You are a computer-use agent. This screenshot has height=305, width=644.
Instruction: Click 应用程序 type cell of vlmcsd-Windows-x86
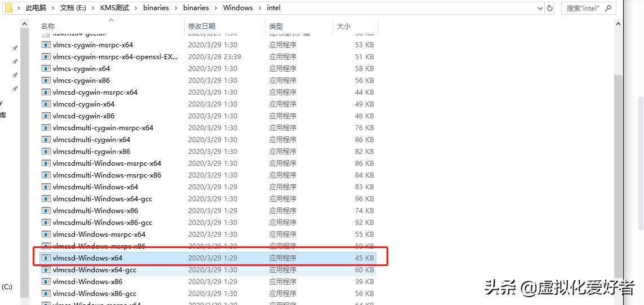point(283,282)
